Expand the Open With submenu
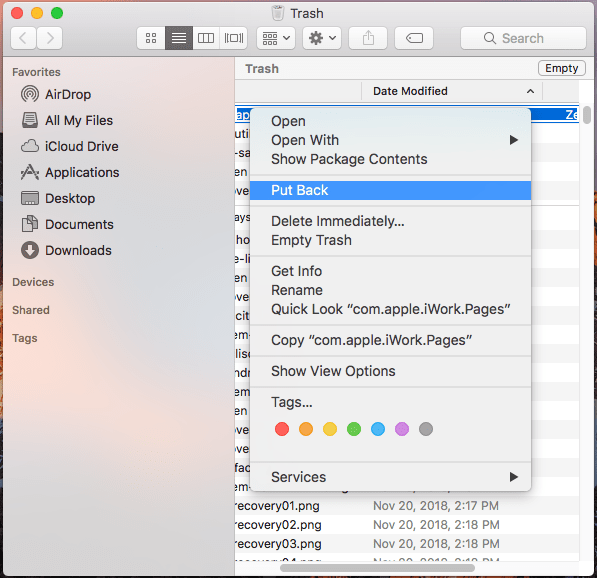The height and width of the screenshot is (578, 597). (x=390, y=140)
